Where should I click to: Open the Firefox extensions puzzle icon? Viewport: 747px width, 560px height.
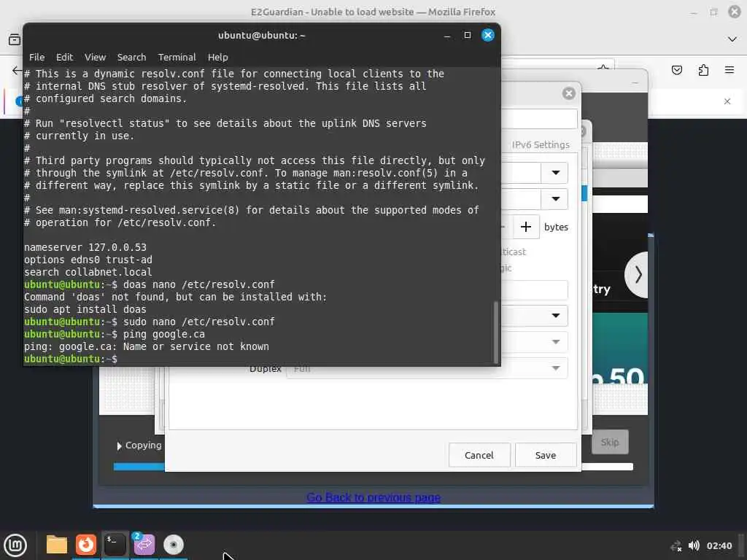(x=703, y=70)
